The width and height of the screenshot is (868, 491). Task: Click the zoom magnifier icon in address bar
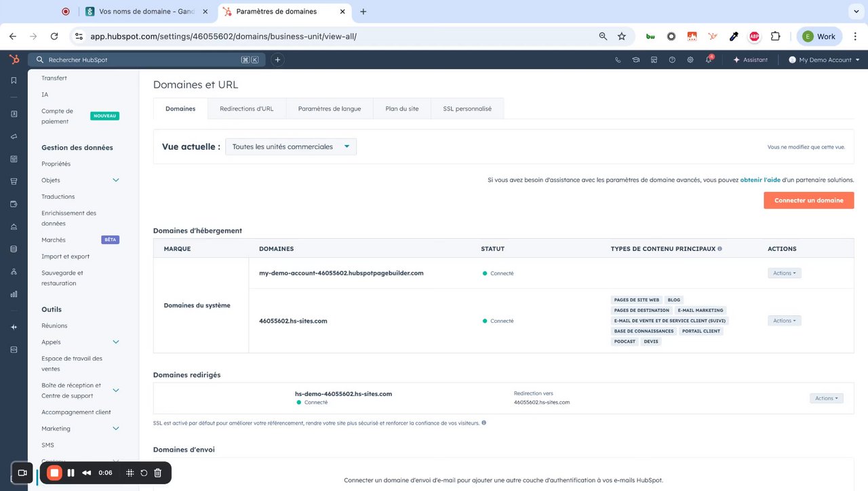point(603,37)
